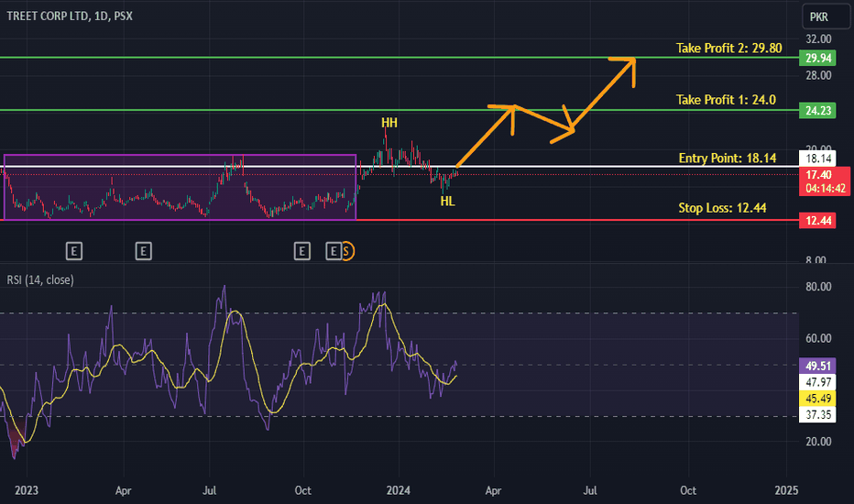
Task: Click the 47.97 RSI axis value tag
Action: (817, 382)
